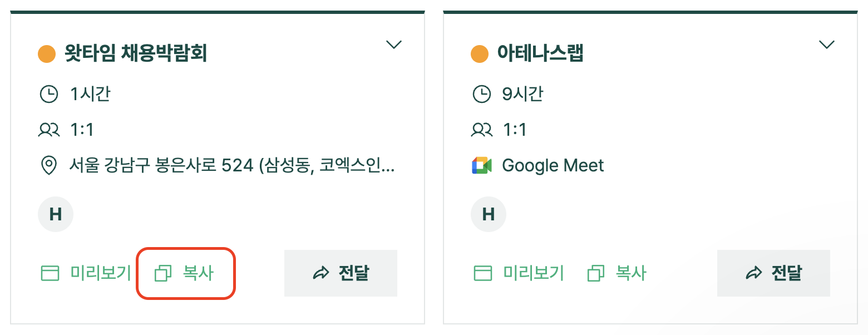
Task: Click the copy icon in 아테나스랩 card
Action: point(596,273)
